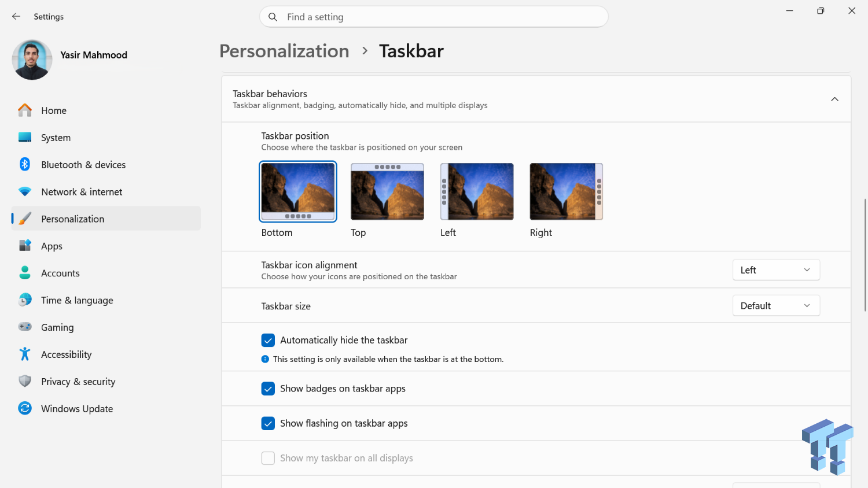
Task: Uncheck Show flashing on taskbar apps
Action: (x=268, y=423)
